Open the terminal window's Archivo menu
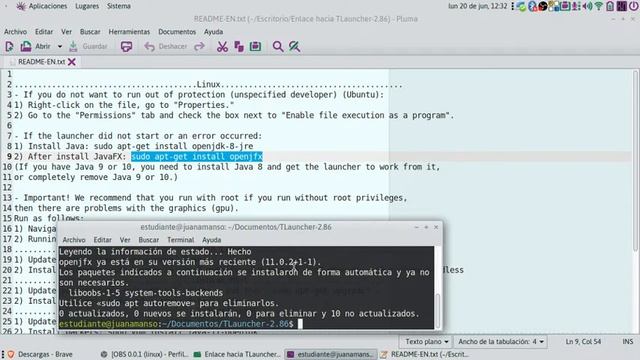Screen dimensions: 640x360 pyautogui.click(x=74, y=240)
